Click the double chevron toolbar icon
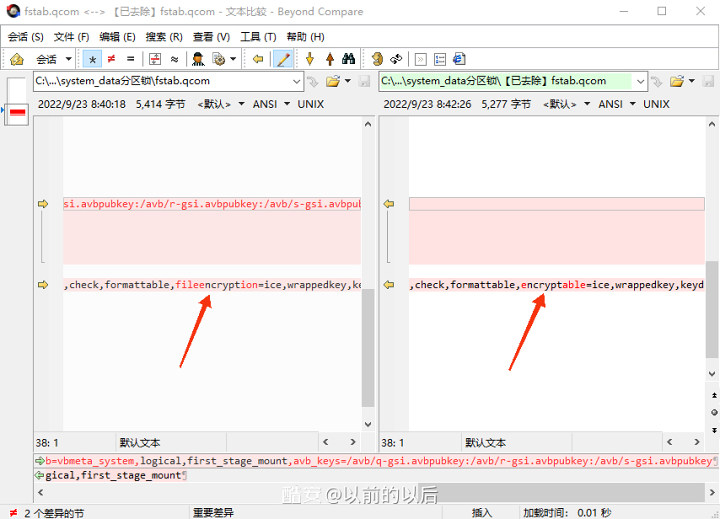720x519 pixels. tap(421, 59)
